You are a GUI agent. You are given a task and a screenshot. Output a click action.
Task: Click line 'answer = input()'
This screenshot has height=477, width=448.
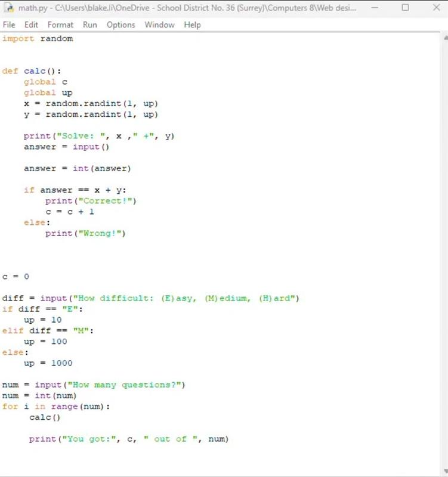tap(66, 147)
